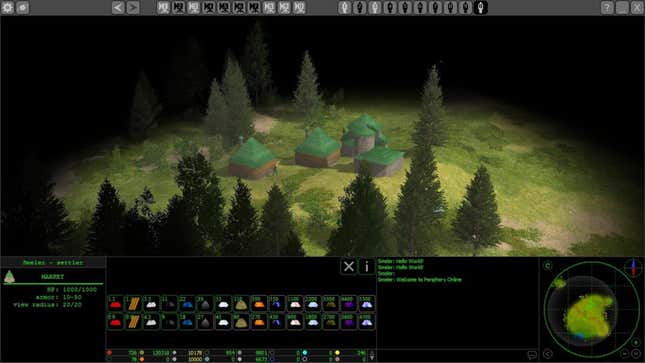645x363 pixels.
Task: Select the orange resource in bottom row
Action: [x=259, y=321]
